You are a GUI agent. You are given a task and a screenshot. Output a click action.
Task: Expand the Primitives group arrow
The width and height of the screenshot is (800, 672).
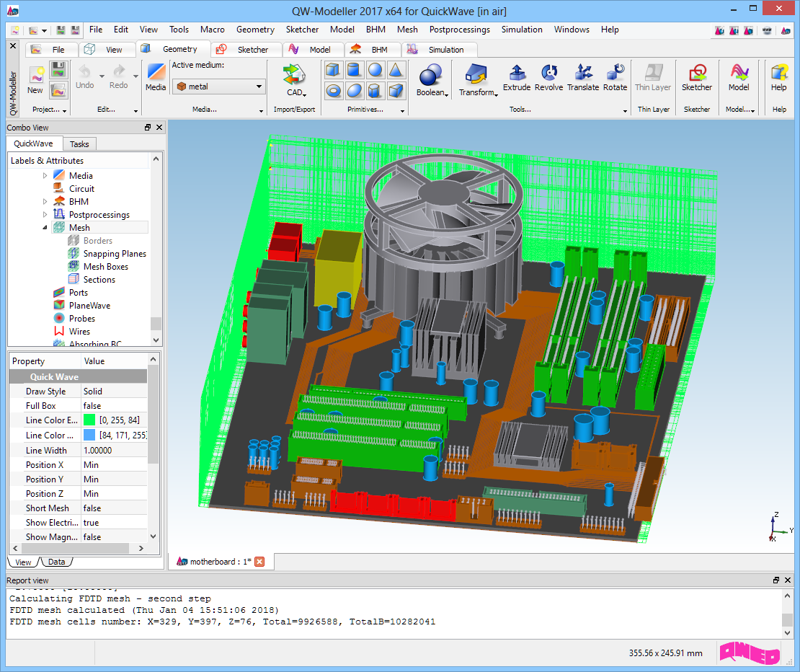(x=403, y=111)
